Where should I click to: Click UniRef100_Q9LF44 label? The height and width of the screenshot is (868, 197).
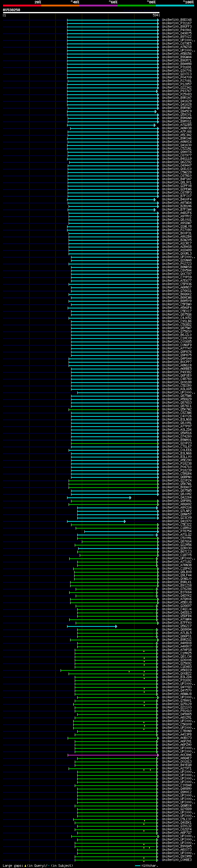click(176, 575)
